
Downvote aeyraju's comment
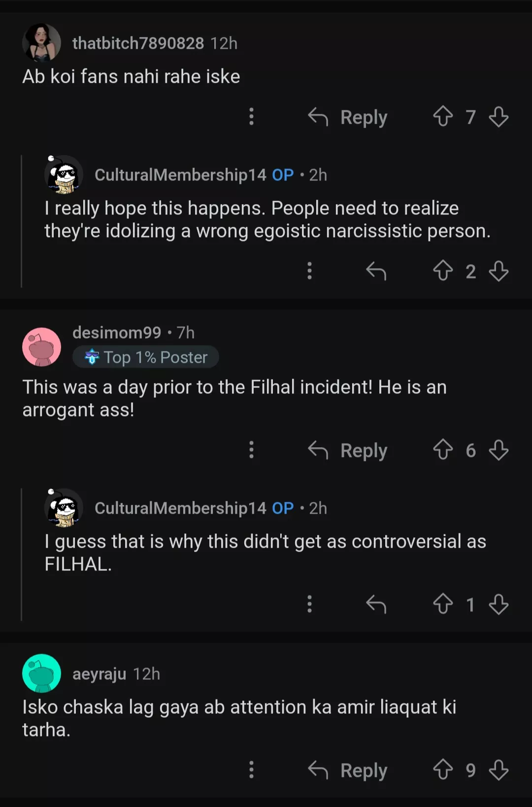point(499,770)
